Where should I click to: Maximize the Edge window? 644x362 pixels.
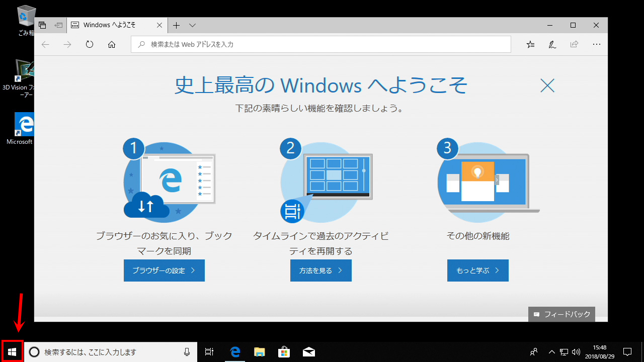[x=573, y=25]
